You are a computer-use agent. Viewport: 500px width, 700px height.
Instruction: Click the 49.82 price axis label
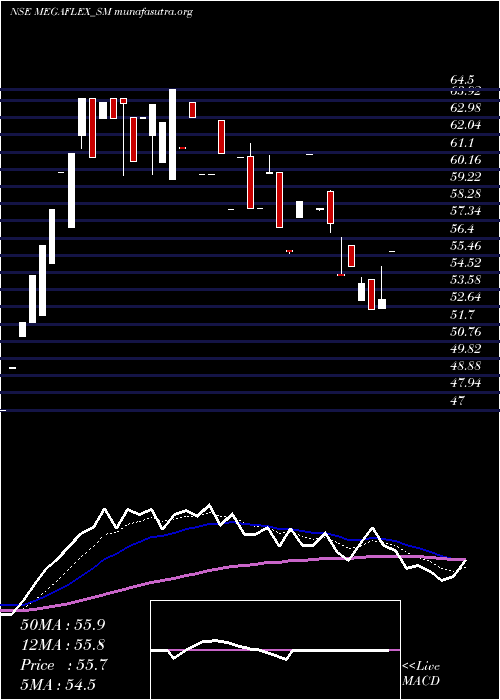(x=466, y=349)
